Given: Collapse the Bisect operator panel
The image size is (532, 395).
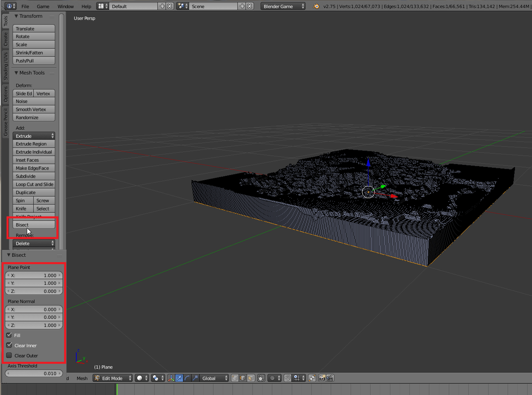Looking at the screenshot, I should coord(9,255).
